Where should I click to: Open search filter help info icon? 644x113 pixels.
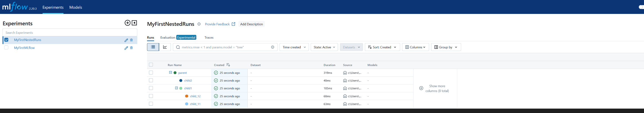[x=273, y=47]
